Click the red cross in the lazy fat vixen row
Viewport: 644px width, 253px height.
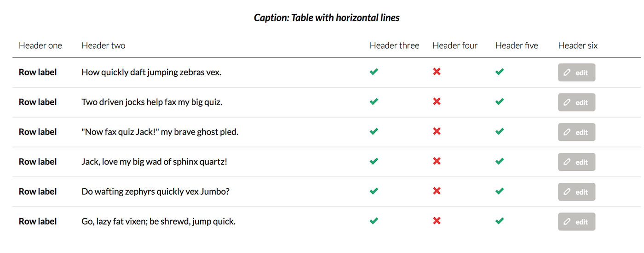(x=437, y=221)
